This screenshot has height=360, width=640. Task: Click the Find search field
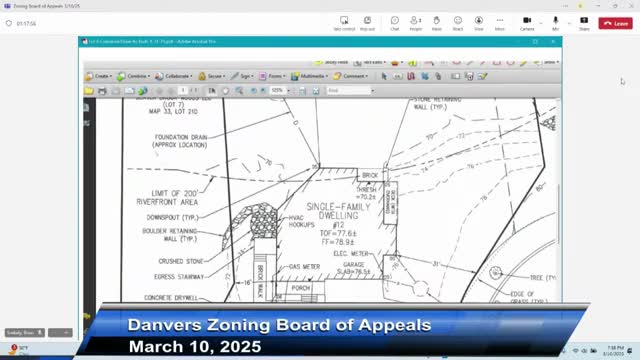[x=348, y=90]
